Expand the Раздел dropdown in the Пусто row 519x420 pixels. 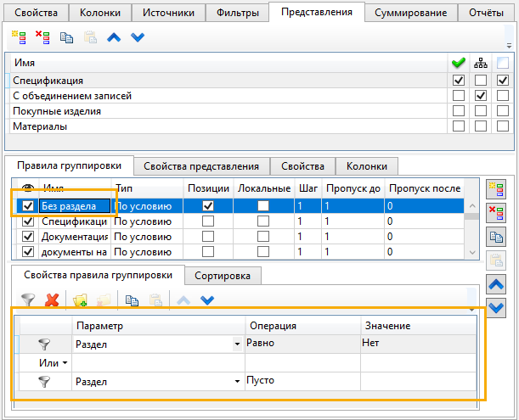click(x=236, y=383)
